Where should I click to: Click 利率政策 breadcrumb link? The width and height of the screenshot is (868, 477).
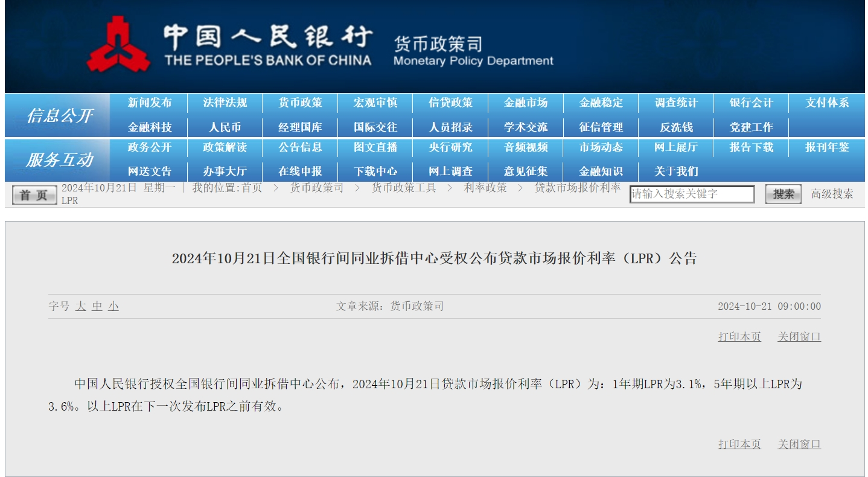(x=485, y=188)
